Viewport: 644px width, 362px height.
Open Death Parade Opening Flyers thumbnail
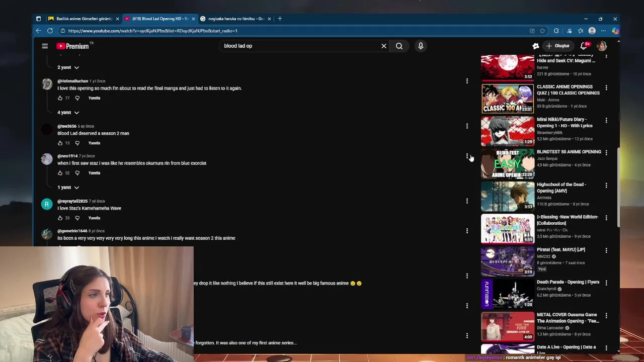point(508,294)
